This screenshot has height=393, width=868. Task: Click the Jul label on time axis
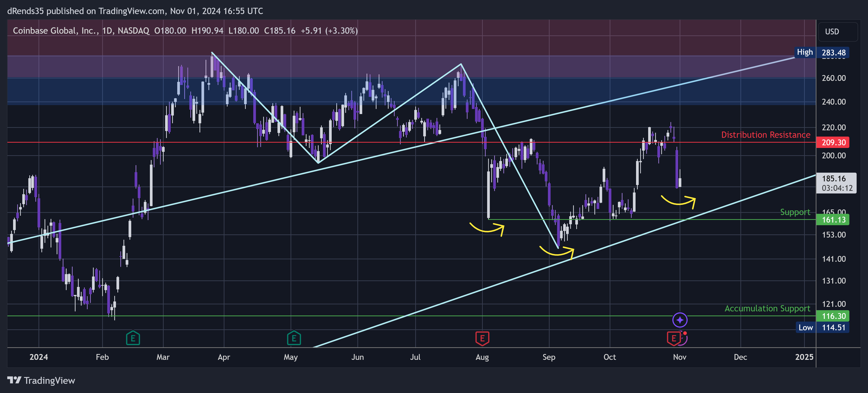tap(415, 357)
